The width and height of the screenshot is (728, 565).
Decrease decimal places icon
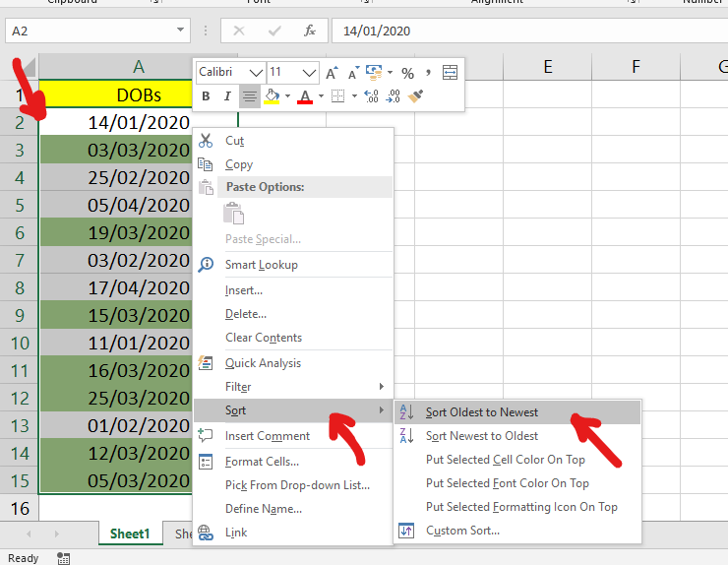coord(393,96)
